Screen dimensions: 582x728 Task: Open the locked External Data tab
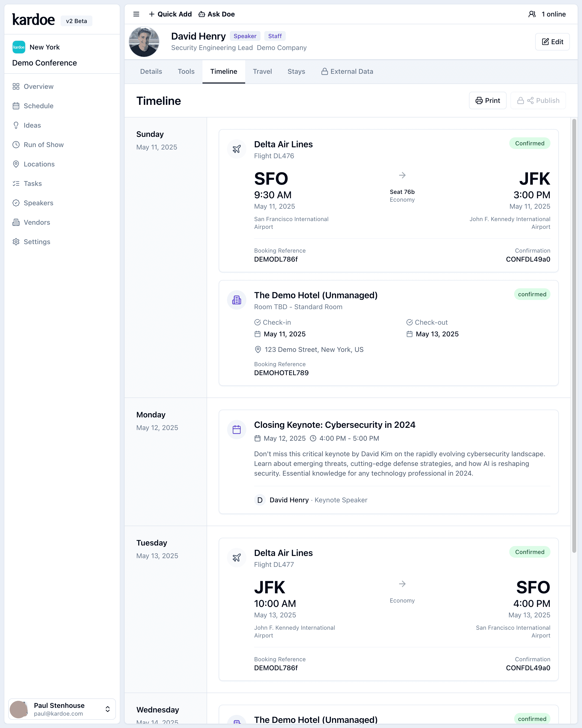(x=347, y=72)
